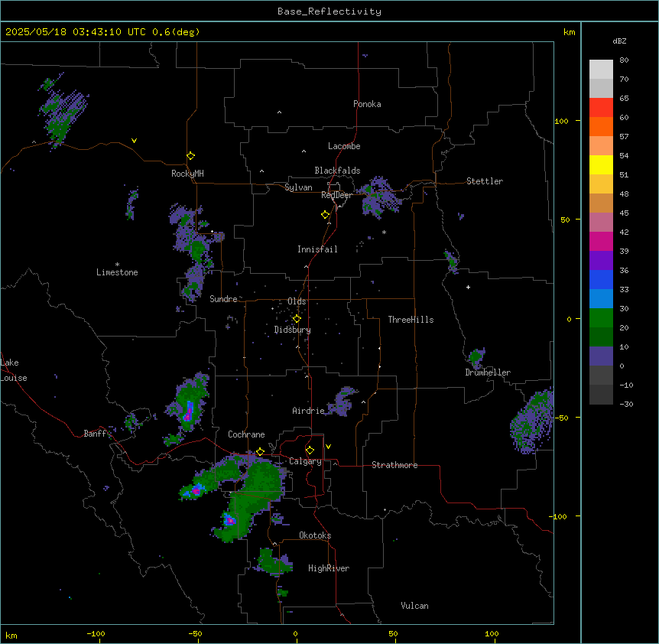Image resolution: width=659 pixels, height=644 pixels.
Task: Select the yellow diamond marker below RedDeer
Action: [x=325, y=215]
